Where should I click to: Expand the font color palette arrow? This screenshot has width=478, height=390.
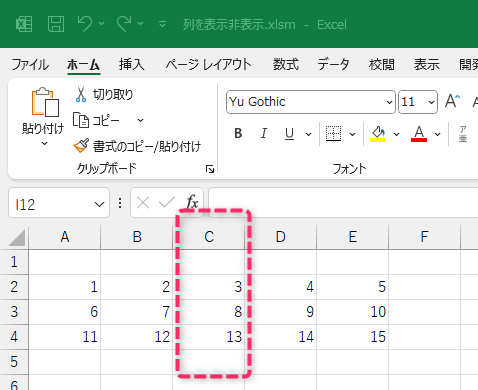[438, 134]
